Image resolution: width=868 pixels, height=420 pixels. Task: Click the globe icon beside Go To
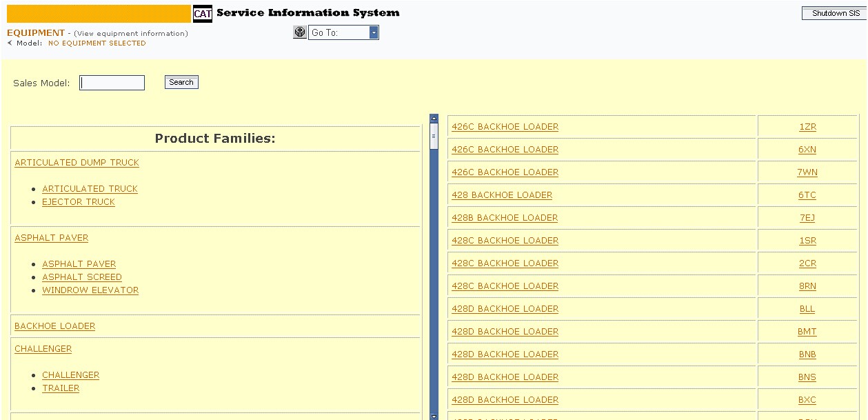pyautogui.click(x=300, y=32)
